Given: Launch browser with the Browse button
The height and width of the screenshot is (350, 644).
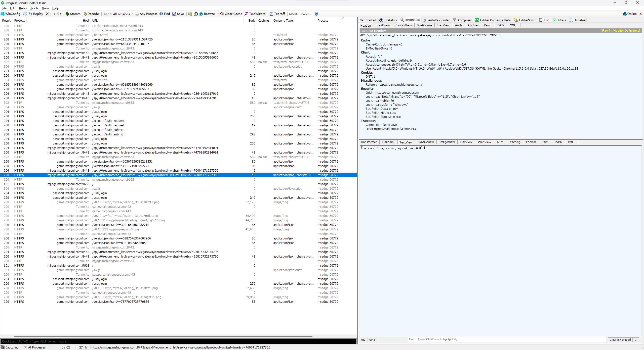Looking at the screenshot, I should pyautogui.click(x=207, y=14).
